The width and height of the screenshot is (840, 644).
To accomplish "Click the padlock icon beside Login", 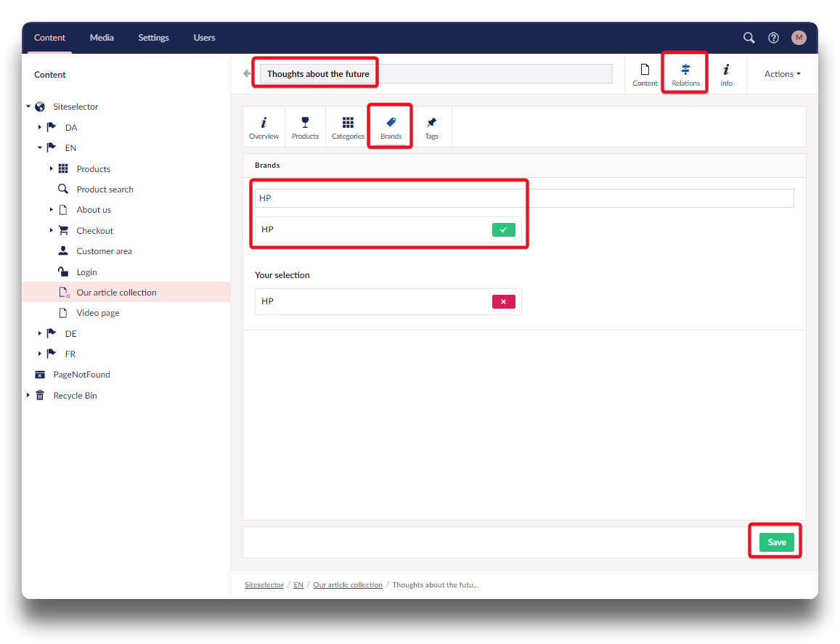I will [x=63, y=272].
